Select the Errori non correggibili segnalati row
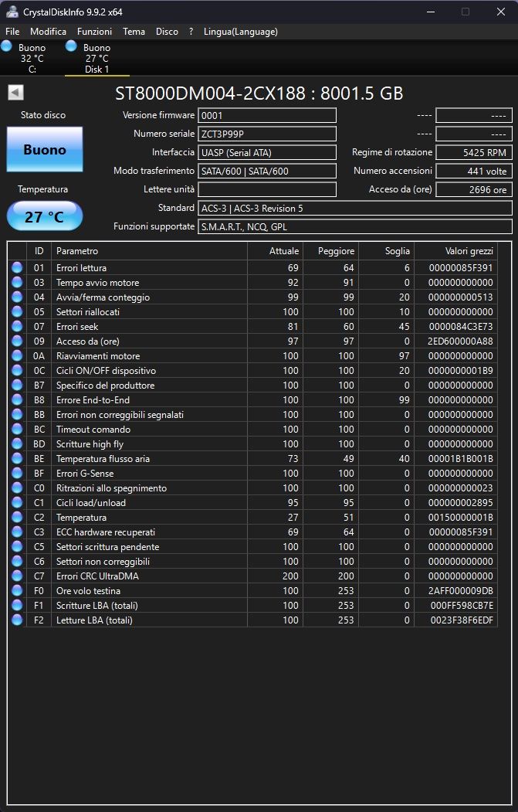 (x=252, y=415)
